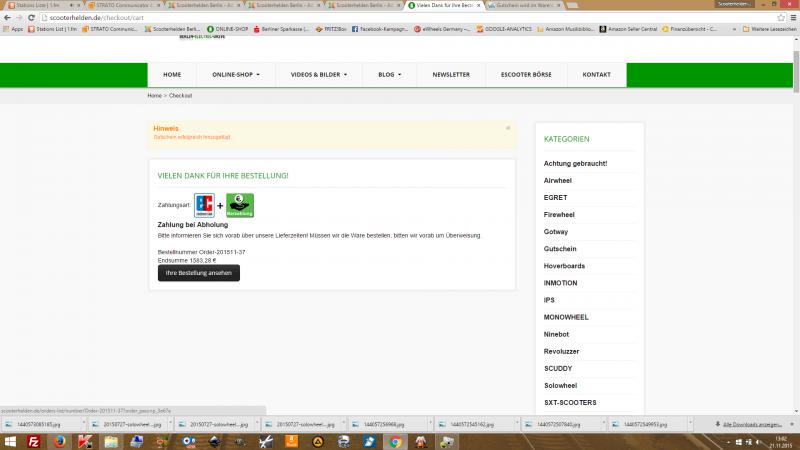Open the Newsletter menu item
Viewport: 800px width, 450px height.
coord(450,75)
